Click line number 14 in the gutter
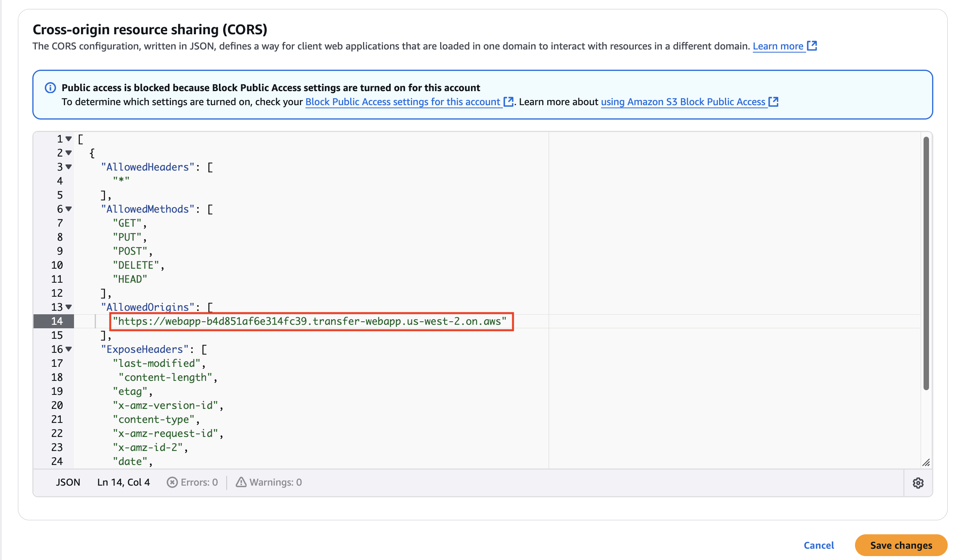The width and height of the screenshot is (959, 560). pyautogui.click(x=57, y=321)
